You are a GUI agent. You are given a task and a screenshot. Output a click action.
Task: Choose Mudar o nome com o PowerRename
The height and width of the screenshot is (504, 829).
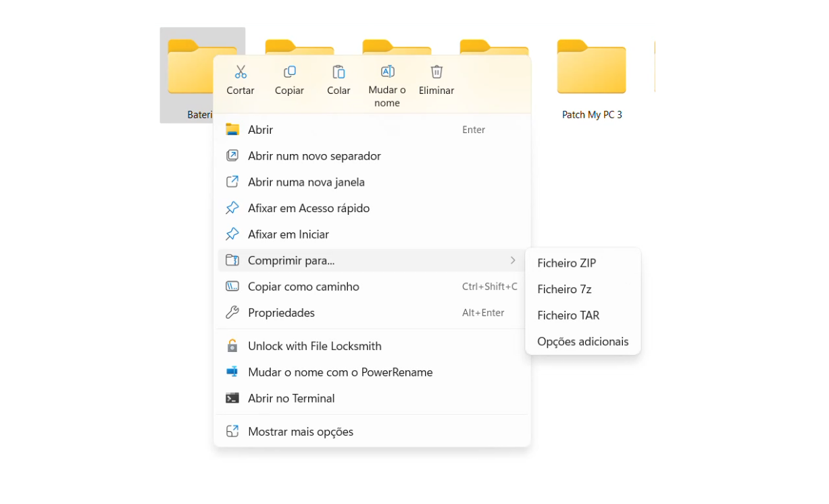click(x=340, y=372)
